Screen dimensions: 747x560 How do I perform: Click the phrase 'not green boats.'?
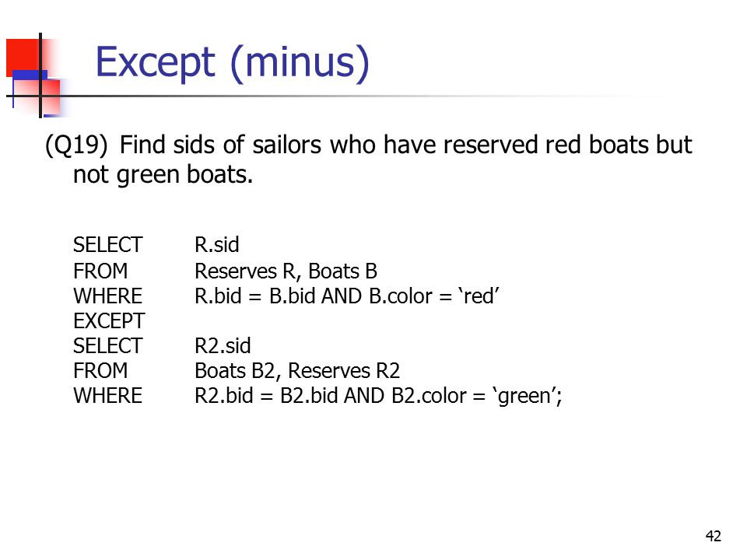point(163,174)
